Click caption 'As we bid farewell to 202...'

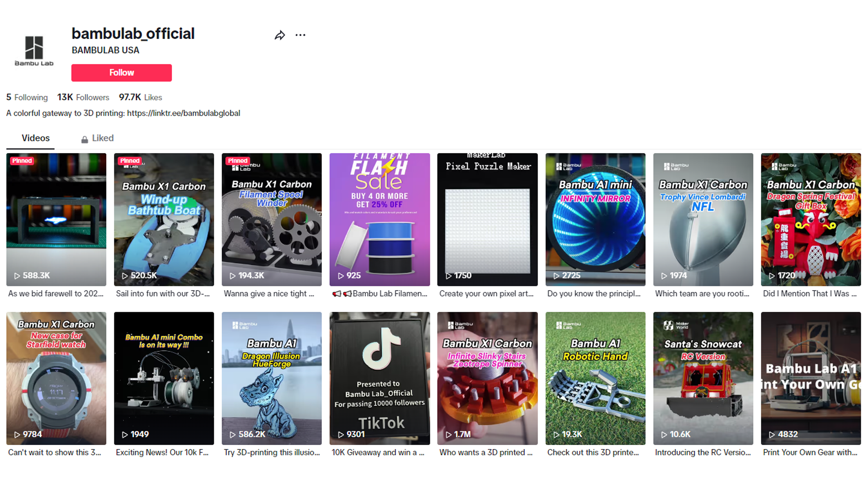tap(56, 294)
